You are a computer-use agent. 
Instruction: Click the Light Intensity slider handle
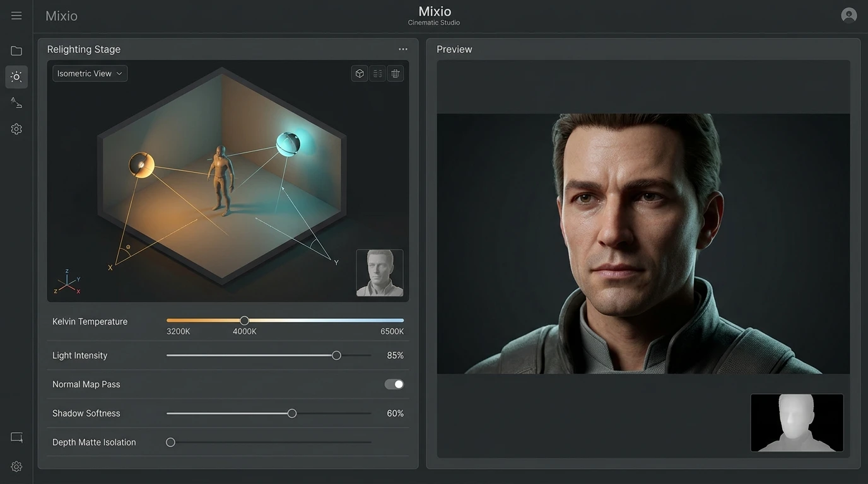(337, 355)
